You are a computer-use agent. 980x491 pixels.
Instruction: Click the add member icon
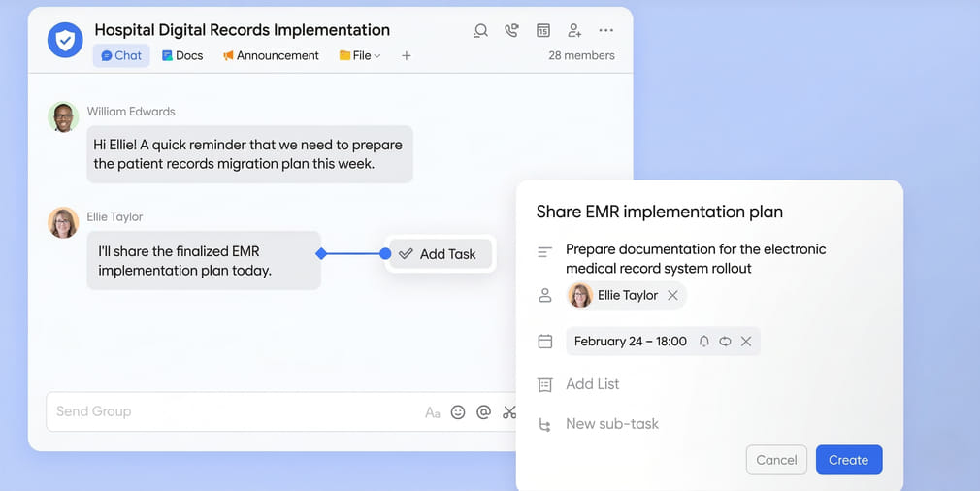(x=574, y=31)
